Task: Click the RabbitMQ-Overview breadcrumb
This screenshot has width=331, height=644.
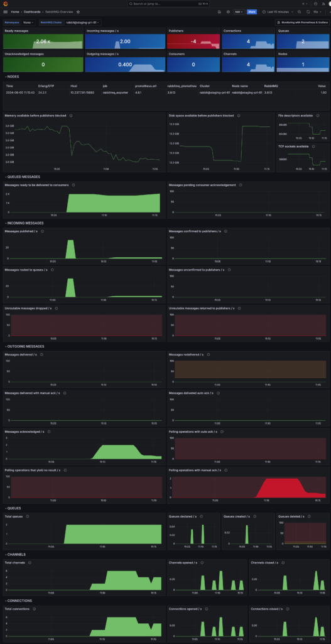Action: click(59, 12)
